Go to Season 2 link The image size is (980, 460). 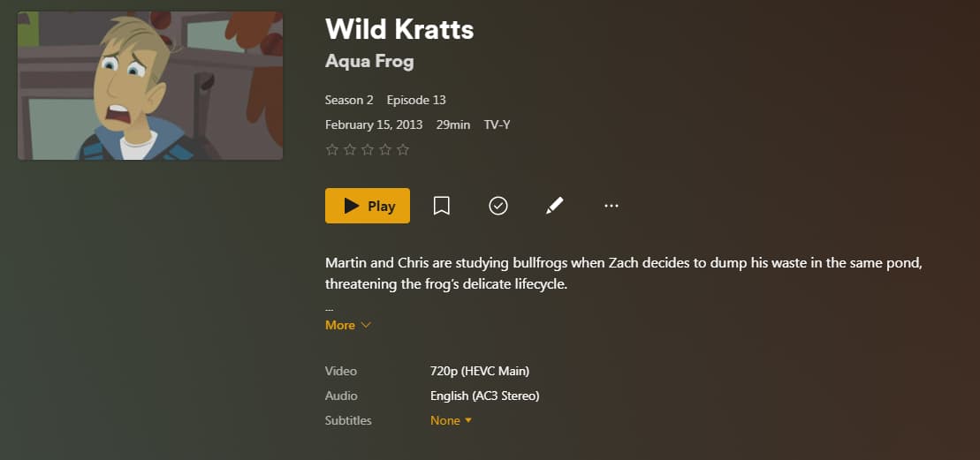349,100
